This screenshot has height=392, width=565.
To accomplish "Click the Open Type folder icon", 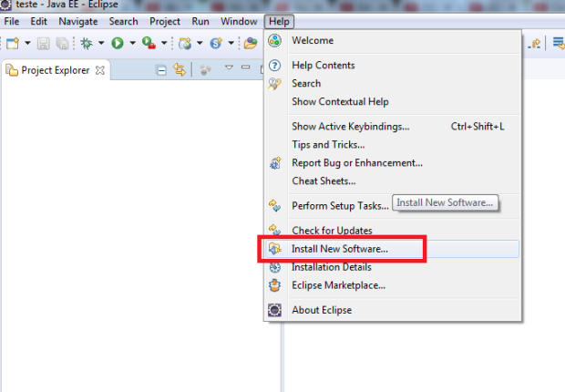I will click(251, 43).
